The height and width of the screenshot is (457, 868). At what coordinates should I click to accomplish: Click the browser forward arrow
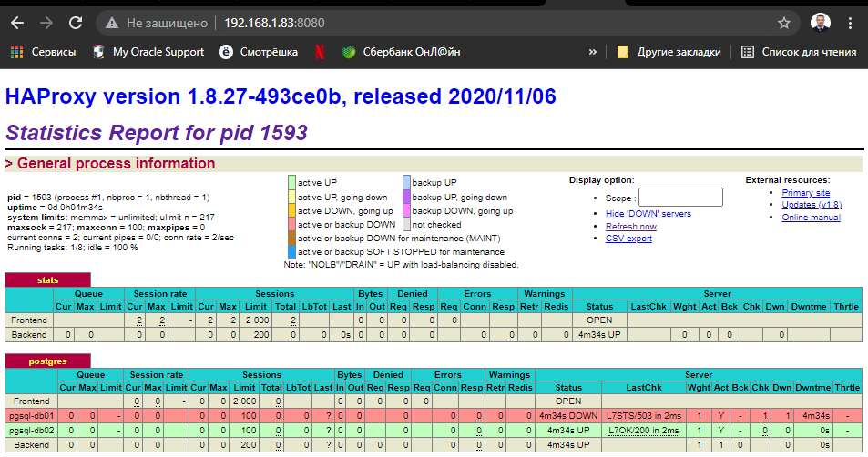[46, 23]
